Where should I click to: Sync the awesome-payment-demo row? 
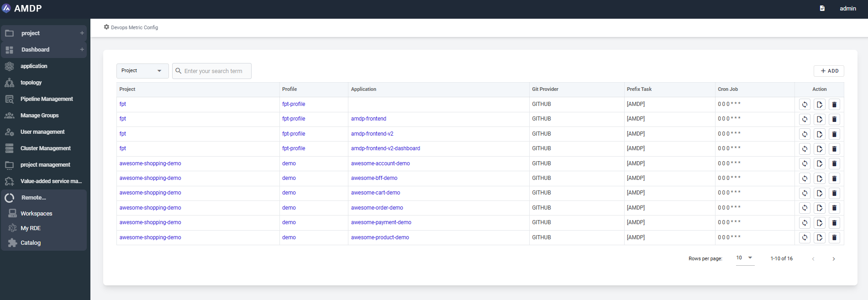pos(805,223)
